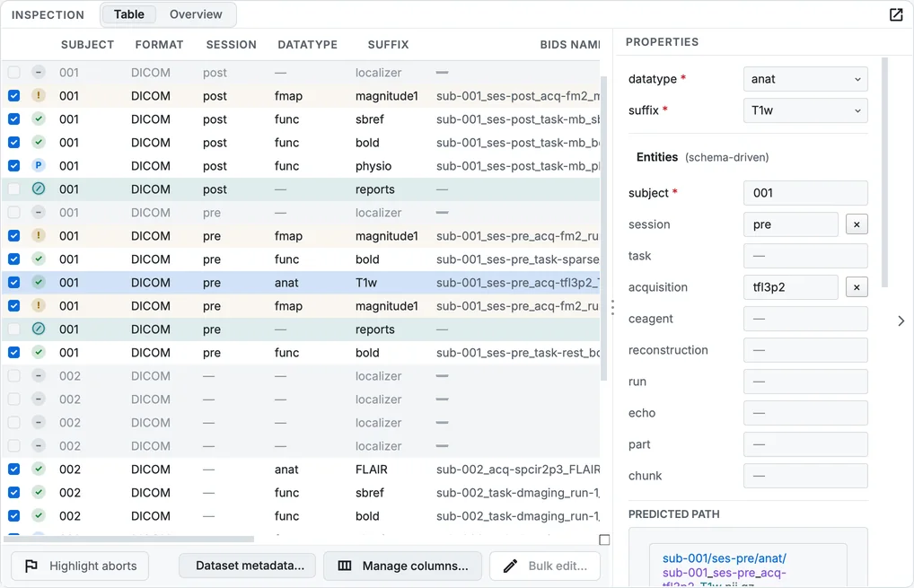Click the status icon on the ses-pre task-sparse bold row
914x588 pixels.
pyautogui.click(x=39, y=259)
